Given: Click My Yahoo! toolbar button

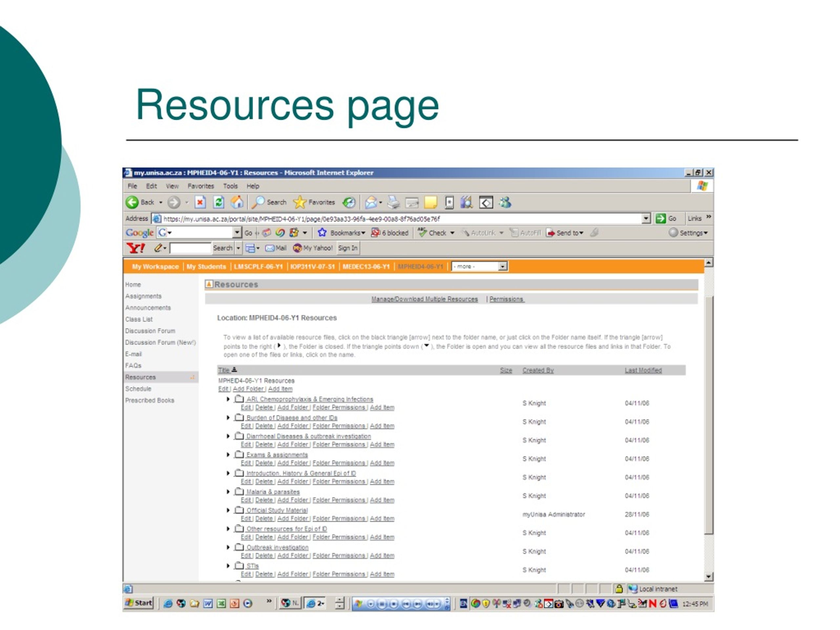Looking at the screenshot, I should [x=312, y=248].
